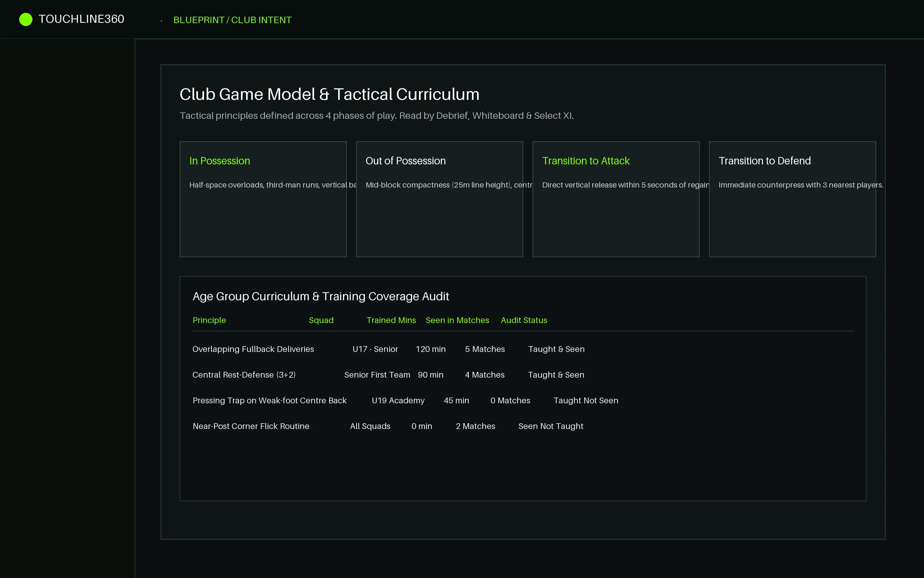924x578 pixels.
Task: Click the 120 min trained value
Action: 431,349
